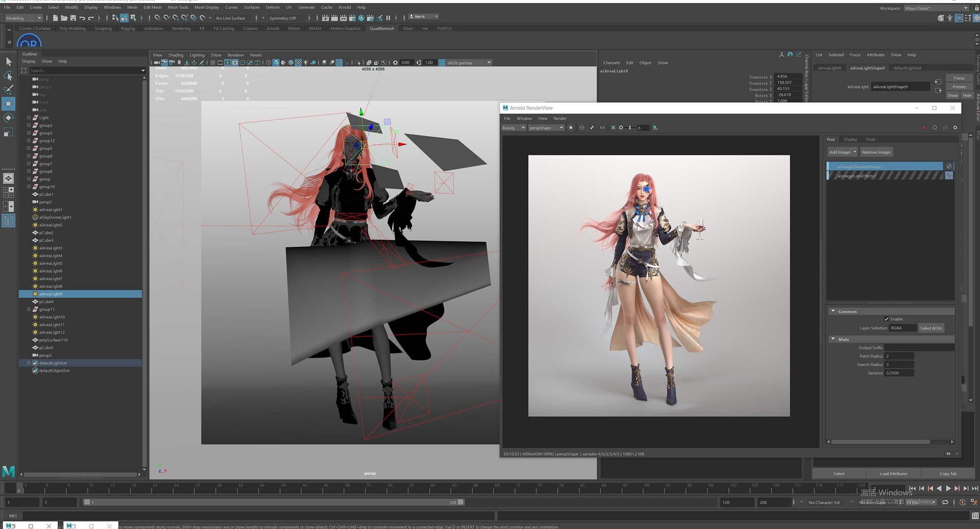Toggle loop playback icon

945,502
